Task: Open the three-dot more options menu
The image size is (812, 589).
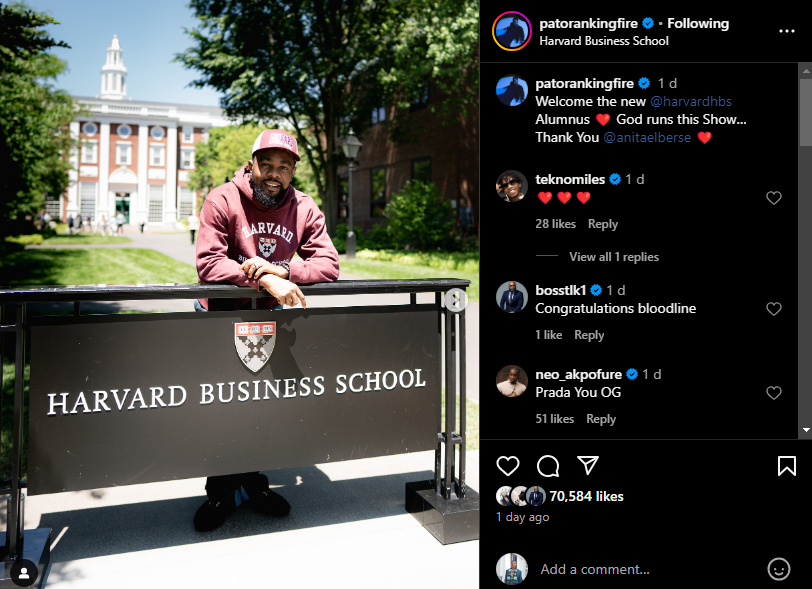Action: (787, 31)
